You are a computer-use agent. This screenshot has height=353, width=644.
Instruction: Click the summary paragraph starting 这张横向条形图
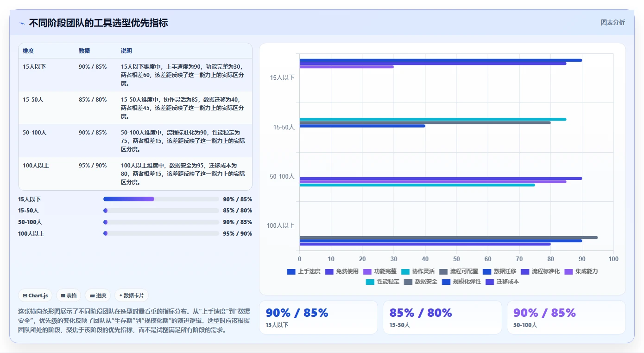tap(134, 321)
